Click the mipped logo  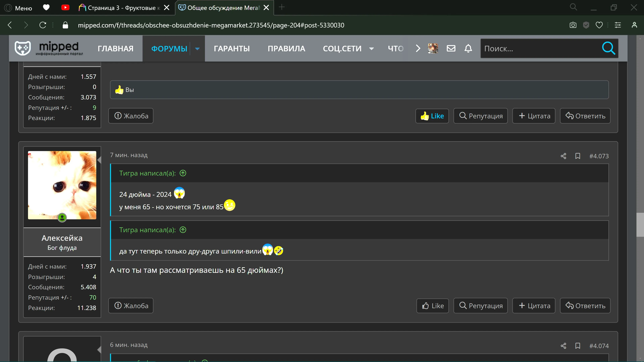point(49,48)
